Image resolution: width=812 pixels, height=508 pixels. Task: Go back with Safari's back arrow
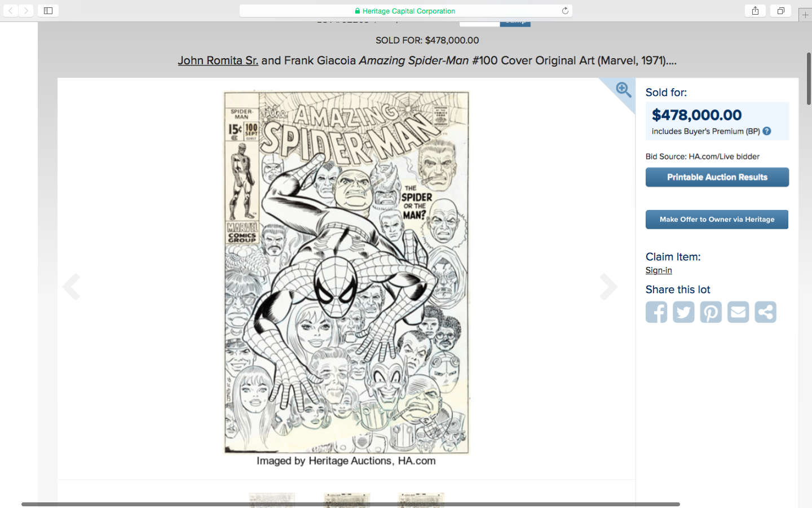coord(11,11)
